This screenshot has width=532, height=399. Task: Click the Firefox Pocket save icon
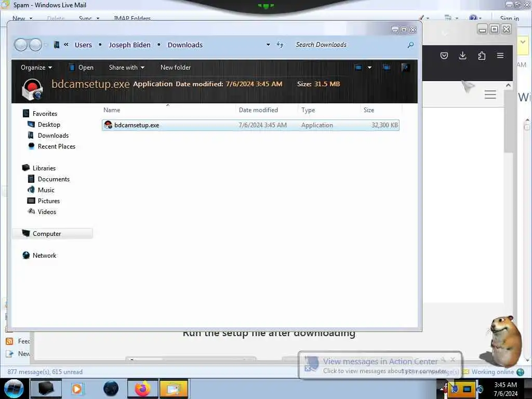click(444, 56)
